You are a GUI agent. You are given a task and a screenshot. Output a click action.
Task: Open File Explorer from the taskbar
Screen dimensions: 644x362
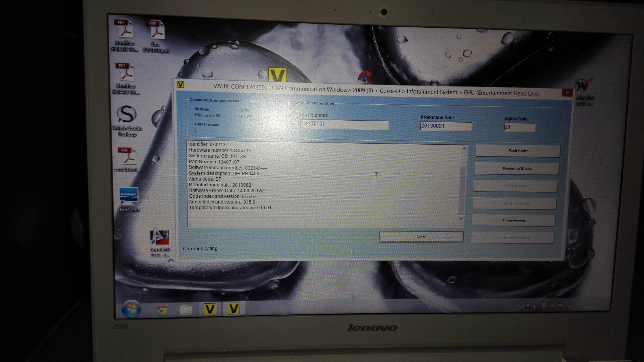(186, 310)
